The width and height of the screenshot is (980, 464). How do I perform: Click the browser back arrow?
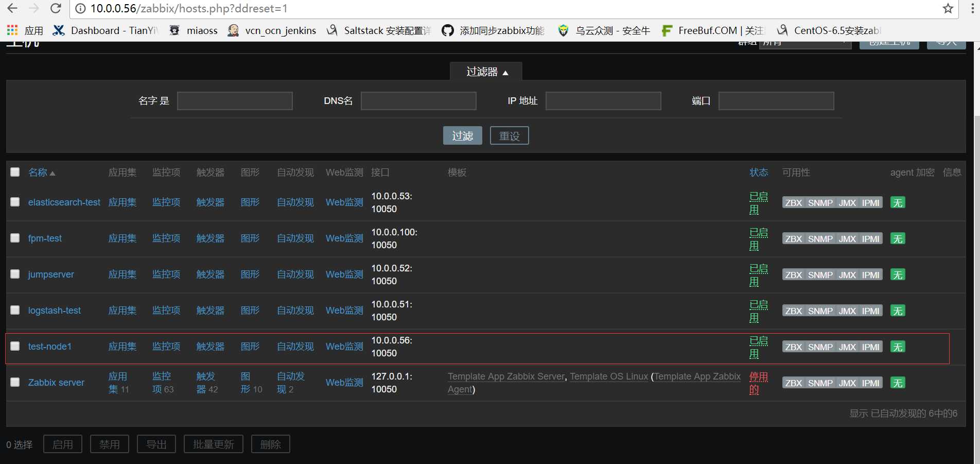pos(12,8)
